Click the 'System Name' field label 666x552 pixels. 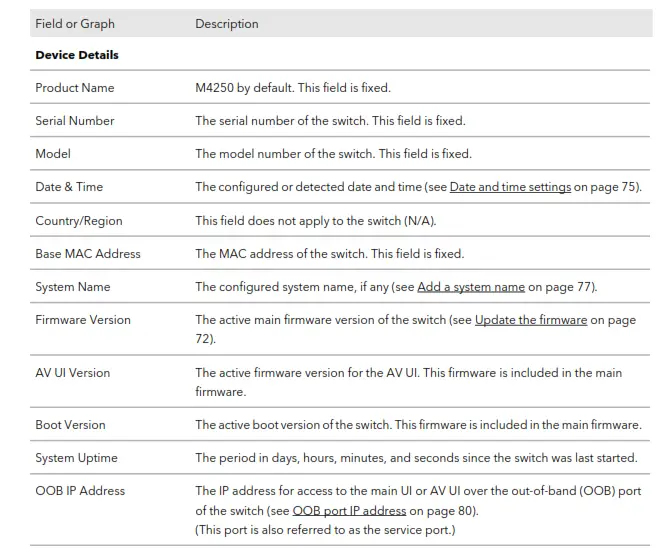(x=73, y=287)
